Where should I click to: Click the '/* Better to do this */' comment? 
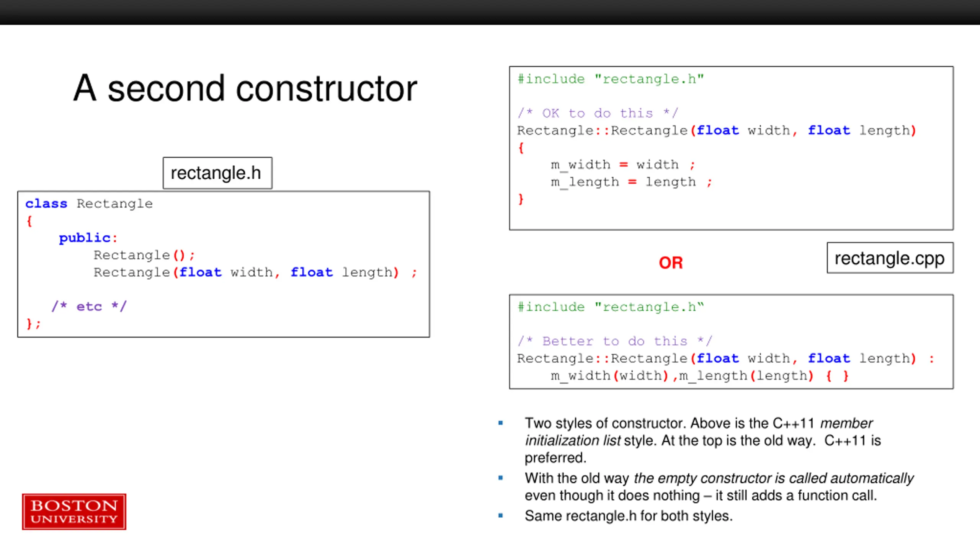(x=614, y=341)
